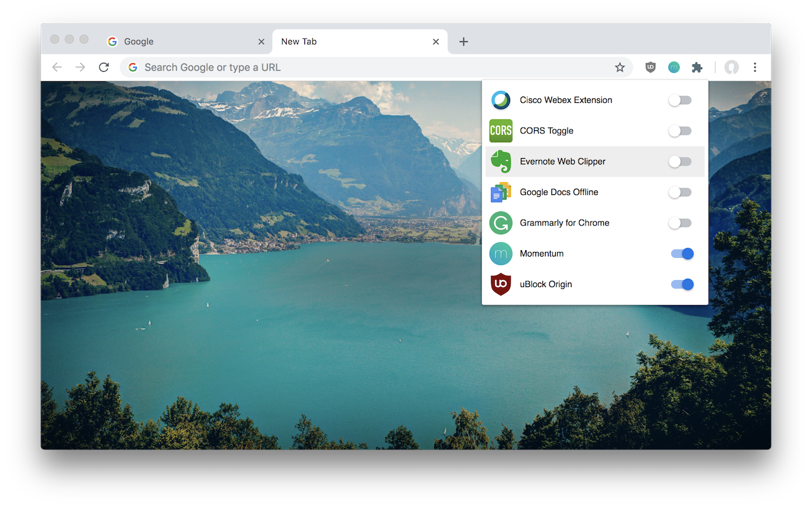This screenshot has width=812, height=508.
Task: Open a new tab with the plus button
Action: 464,41
